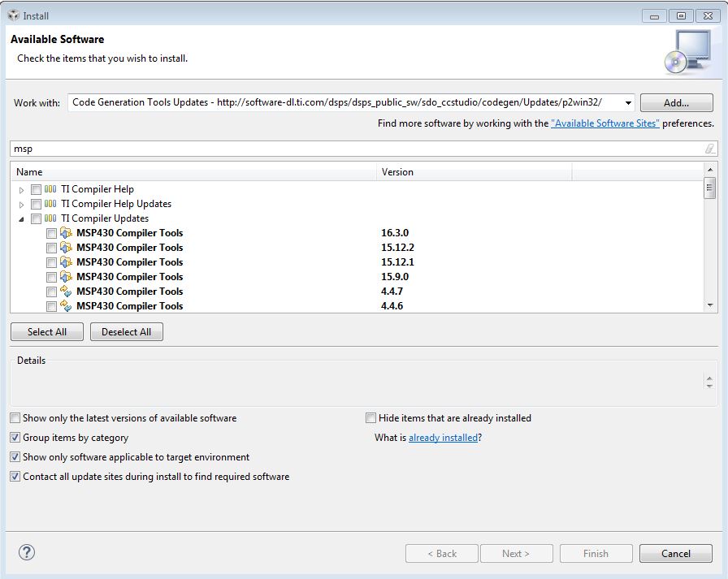Screen dimensions: 728x579
Task: Check the MSP430 Compiler Tools 15.12.1 checkbox
Action: (51, 262)
